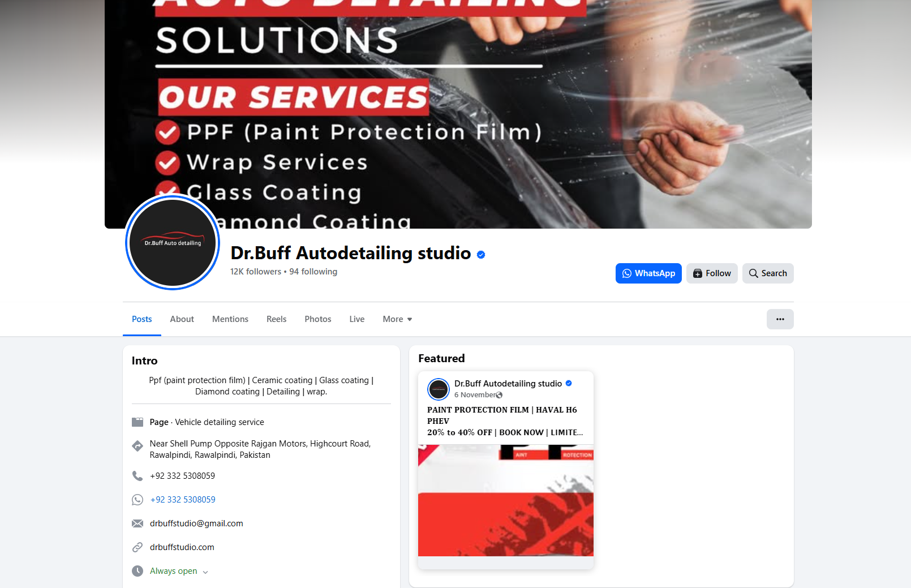
Task: Switch to the About tab
Action: 182,319
